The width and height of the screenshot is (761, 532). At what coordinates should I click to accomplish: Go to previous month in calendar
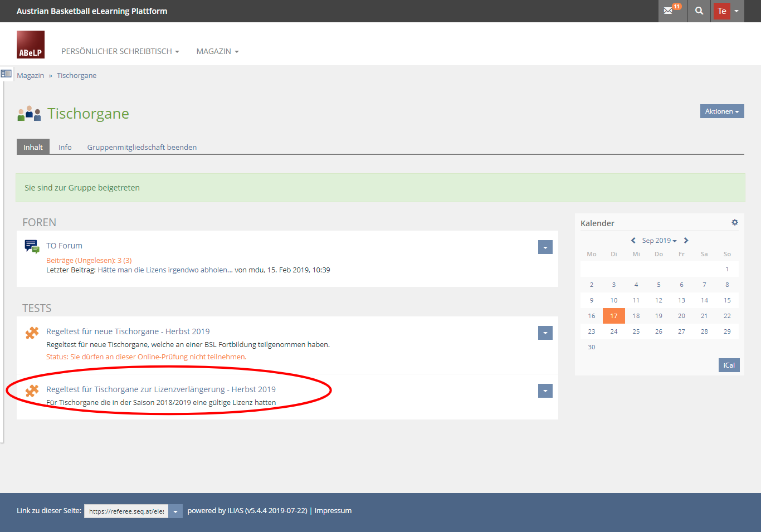click(633, 241)
